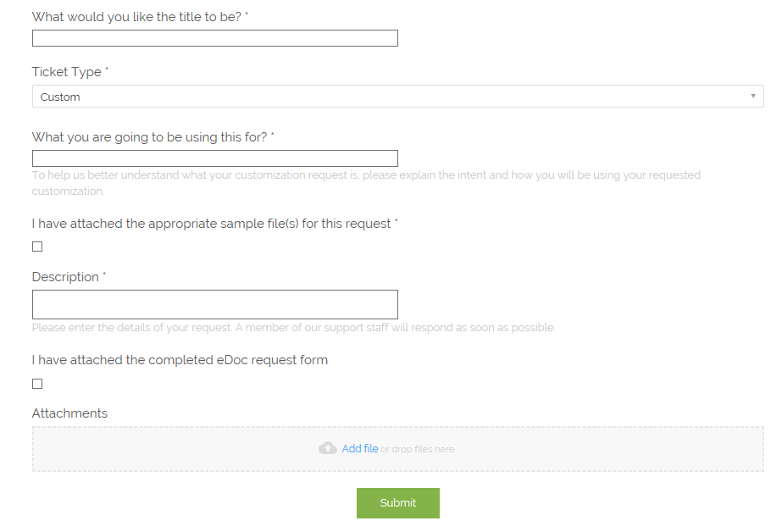This screenshot has height=532, width=782.
Task: Click the sample file attachment question label
Action: click(214, 223)
